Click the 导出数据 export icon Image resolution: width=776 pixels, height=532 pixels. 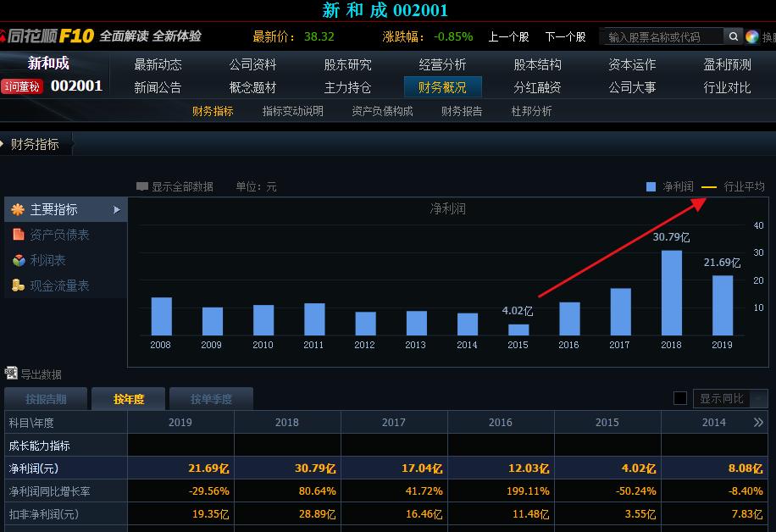(x=11, y=373)
